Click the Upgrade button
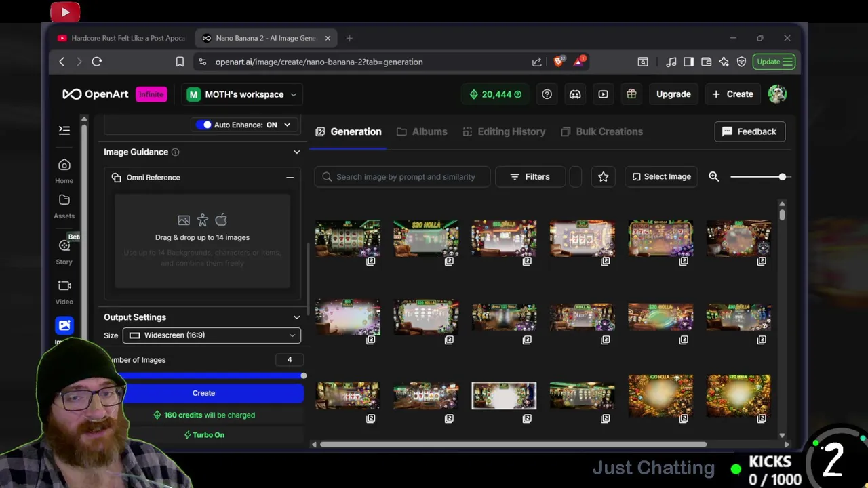 coord(673,94)
